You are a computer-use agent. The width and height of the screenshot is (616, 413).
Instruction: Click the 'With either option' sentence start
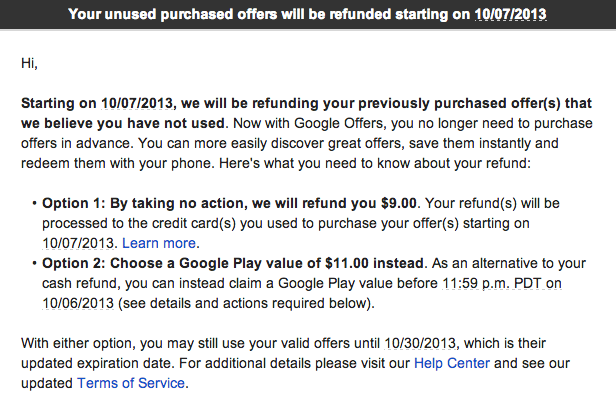(x=75, y=343)
